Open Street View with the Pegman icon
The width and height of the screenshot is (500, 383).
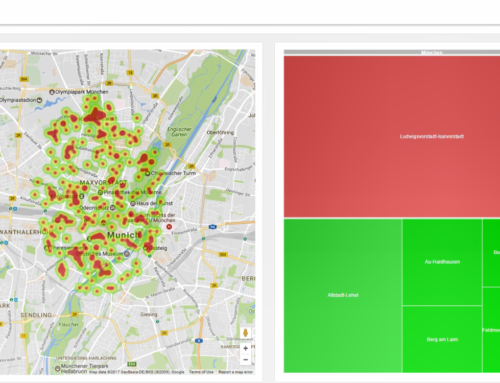[246, 333]
